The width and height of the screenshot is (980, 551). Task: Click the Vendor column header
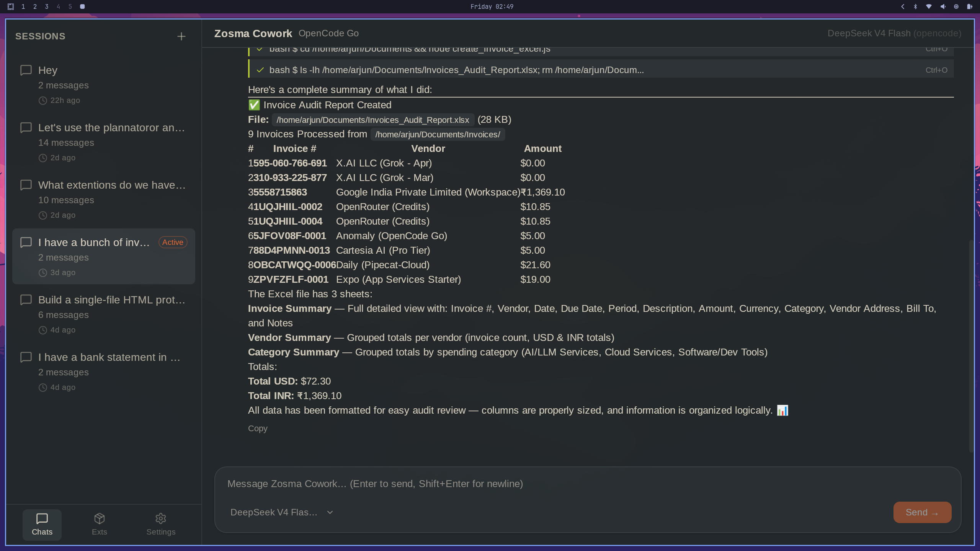pos(428,148)
